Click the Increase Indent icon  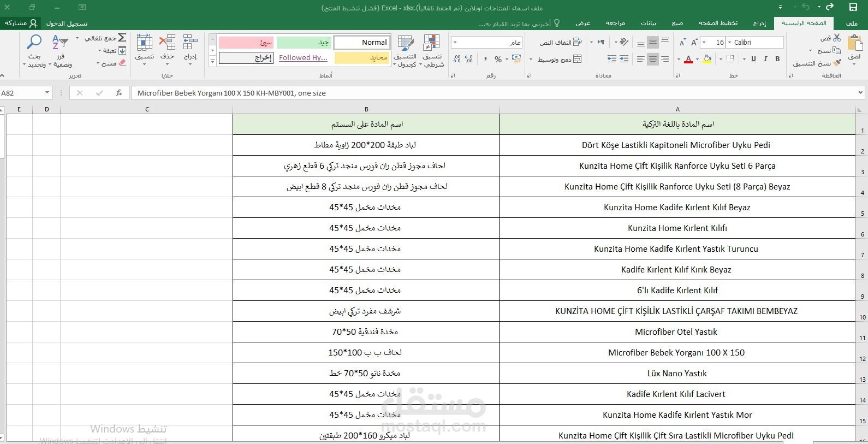tap(612, 59)
